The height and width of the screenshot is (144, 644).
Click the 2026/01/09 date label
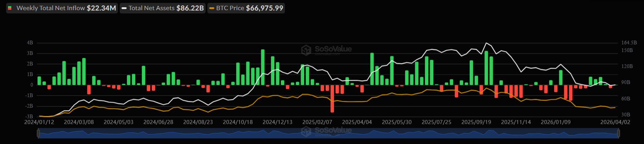point(556,122)
